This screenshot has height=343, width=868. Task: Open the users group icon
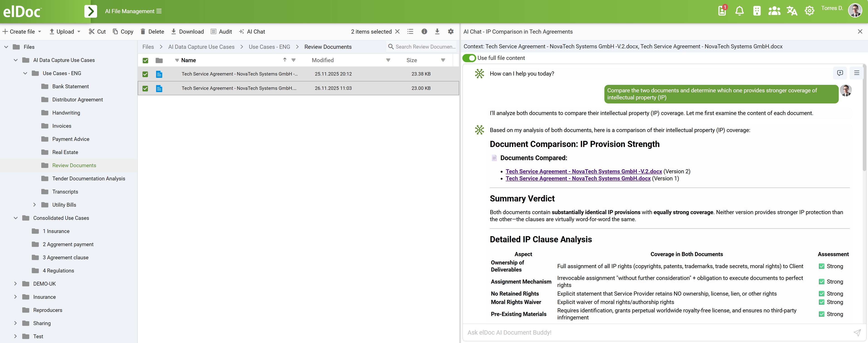(x=774, y=11)
